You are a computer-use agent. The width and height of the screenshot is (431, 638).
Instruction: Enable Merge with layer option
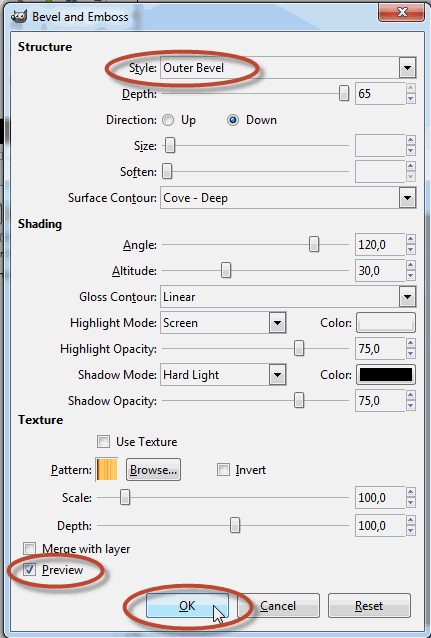(29, 548)
